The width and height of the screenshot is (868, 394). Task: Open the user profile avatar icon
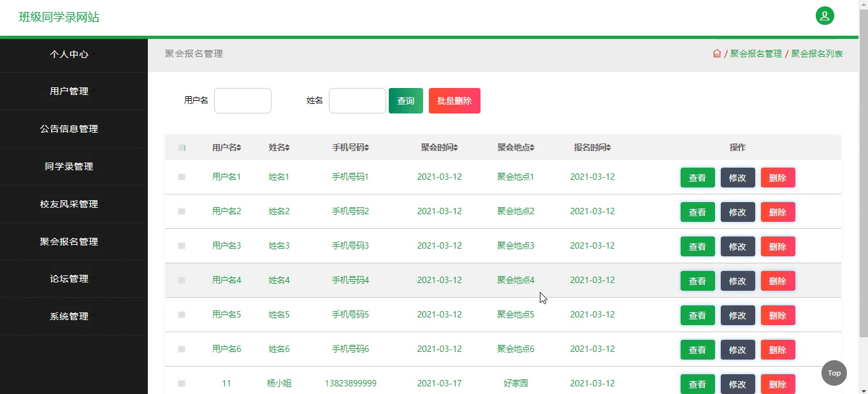click(825, 16)
